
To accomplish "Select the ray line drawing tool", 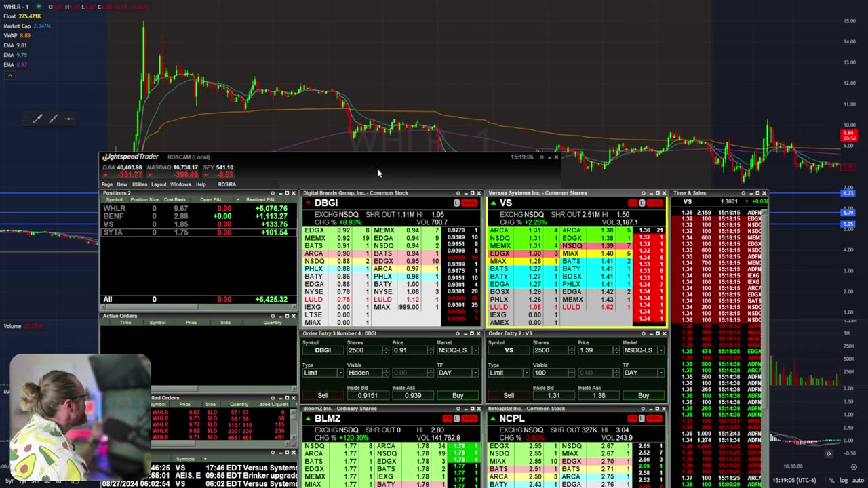I will [x=53, y=119].
